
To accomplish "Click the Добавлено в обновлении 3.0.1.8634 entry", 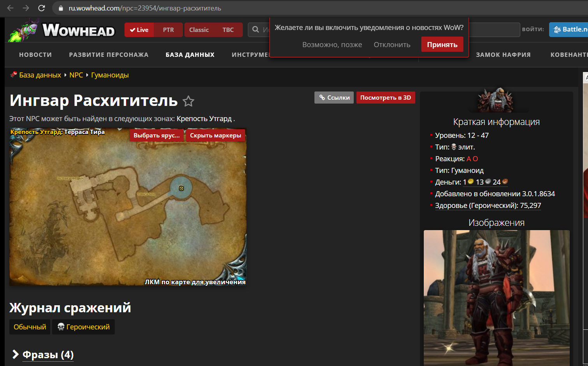I will pos(495,194).
